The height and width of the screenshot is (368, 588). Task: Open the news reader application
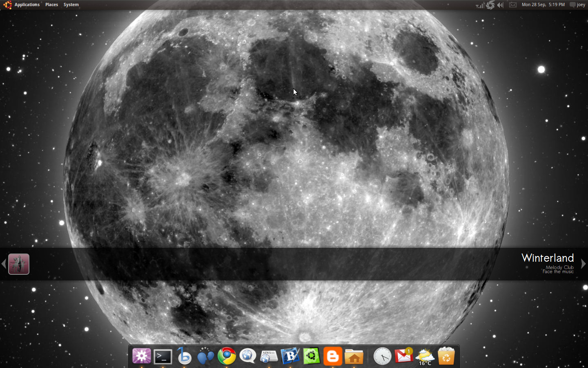(269, 357)
